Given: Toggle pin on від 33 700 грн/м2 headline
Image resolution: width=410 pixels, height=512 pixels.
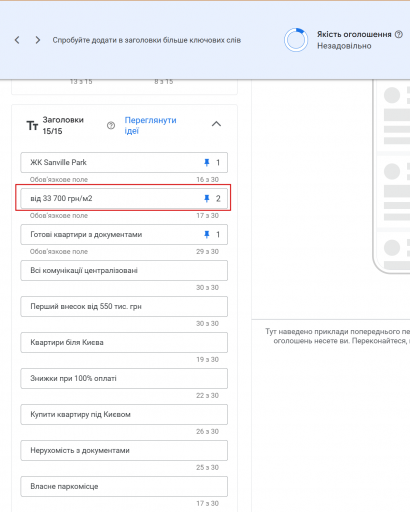Looking at the screenshot, I should click(207, 198).
